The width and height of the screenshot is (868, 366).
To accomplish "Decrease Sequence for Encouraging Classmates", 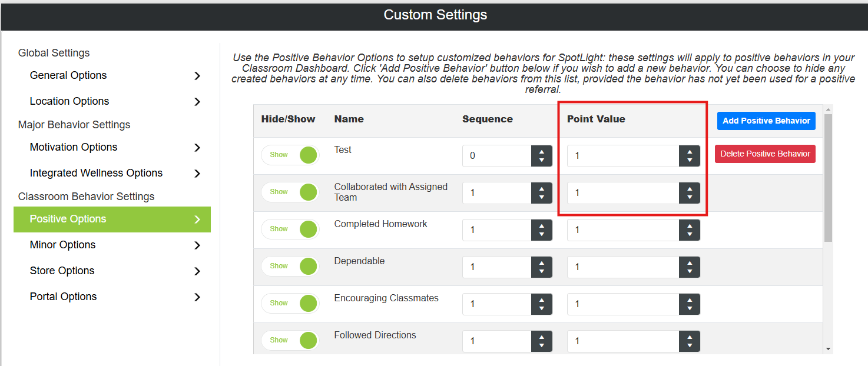I will point(542,308).
